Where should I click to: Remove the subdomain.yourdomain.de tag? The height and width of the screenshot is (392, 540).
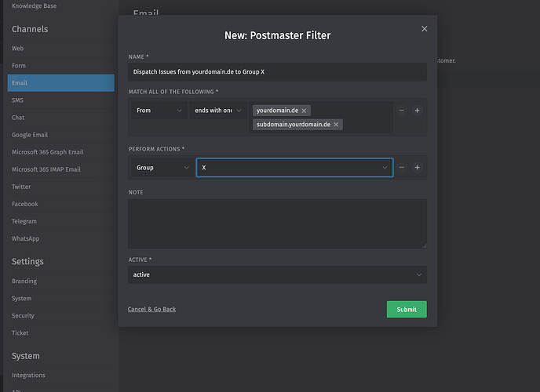pyautogui.click(x=337, y=125)
